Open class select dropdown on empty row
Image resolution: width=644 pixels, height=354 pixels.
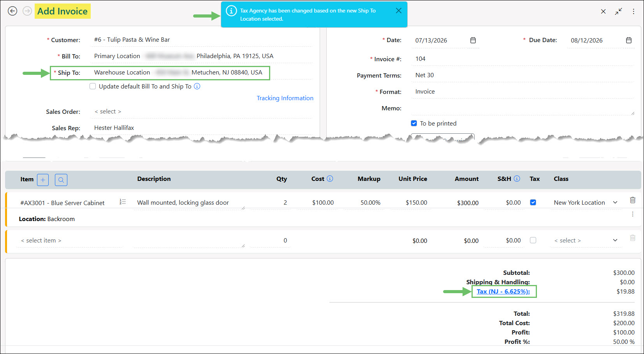(x=615, y=240)
